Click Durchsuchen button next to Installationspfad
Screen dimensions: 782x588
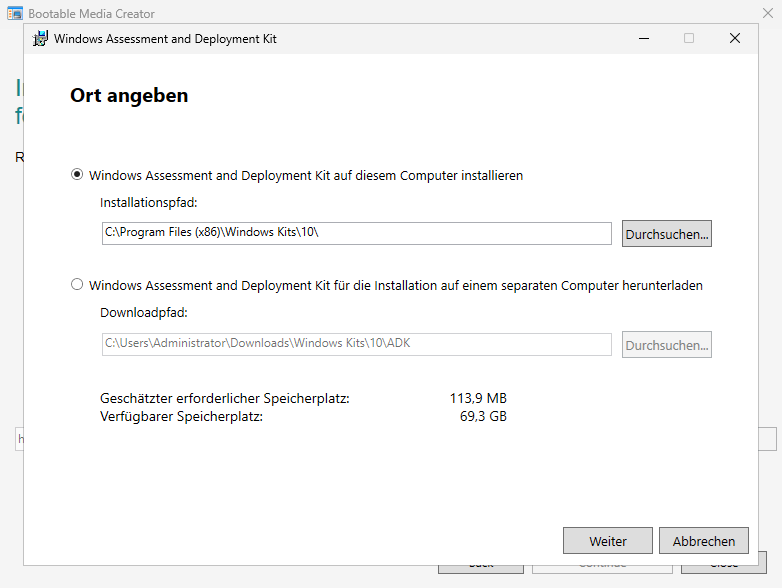666,233
